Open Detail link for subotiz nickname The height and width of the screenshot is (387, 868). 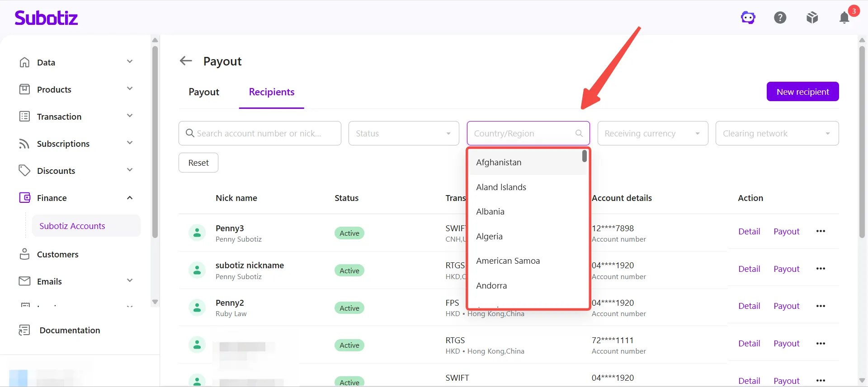click(749, 269)
